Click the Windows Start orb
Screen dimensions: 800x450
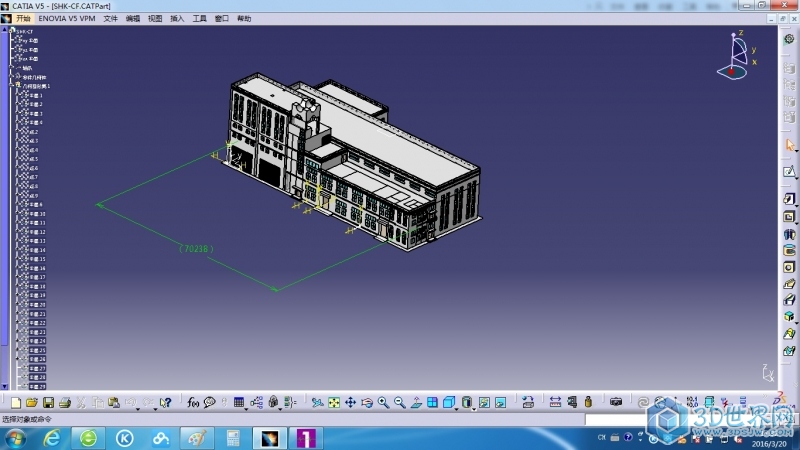15,438
